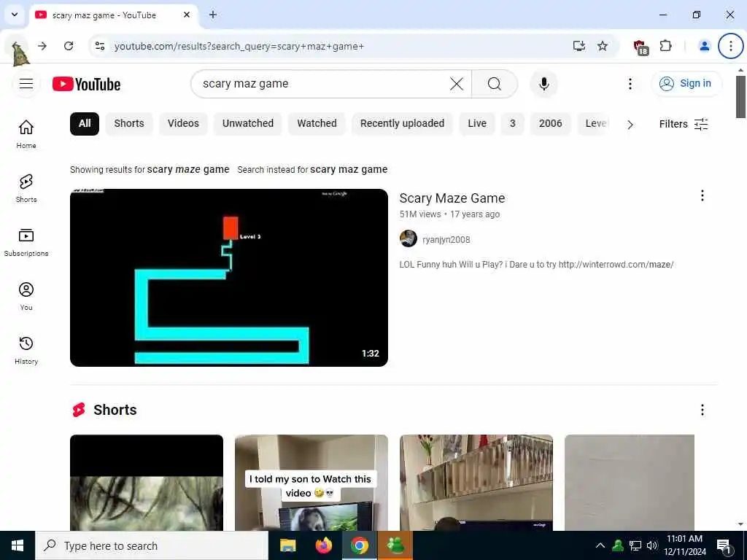Image resolution: width=747 pixels, height=560 pixels.
Task: Clear the search box with the X
Action: click(x=457, y=84)
